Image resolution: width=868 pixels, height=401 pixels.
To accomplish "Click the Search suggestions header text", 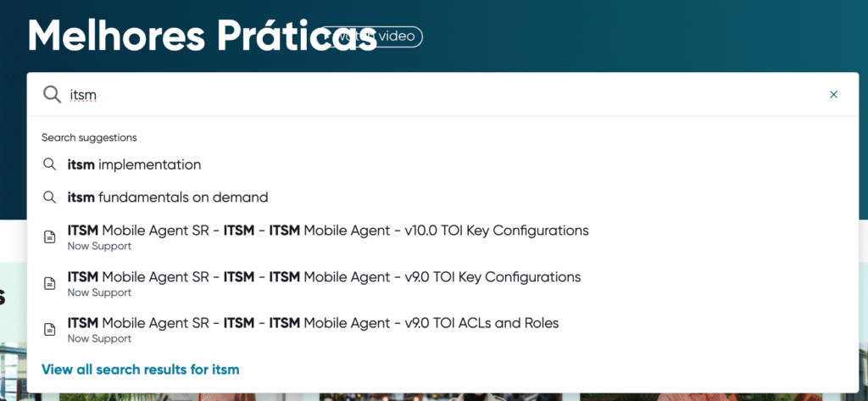I will [x=89, y=137].
